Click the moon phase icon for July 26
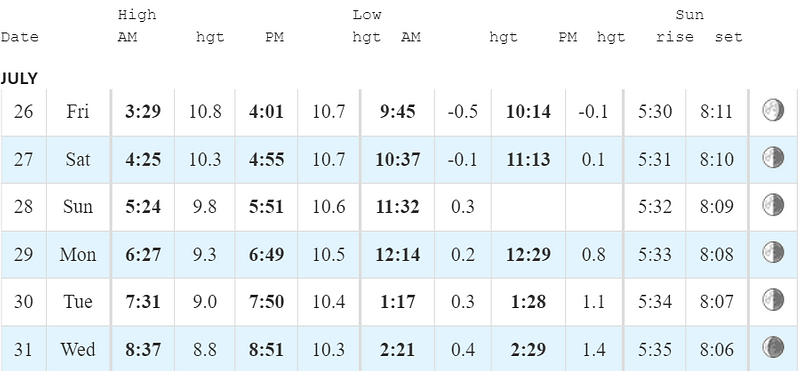Image resolution: width=800 pixels, height=371 pixels. click(x=773, y=110)
